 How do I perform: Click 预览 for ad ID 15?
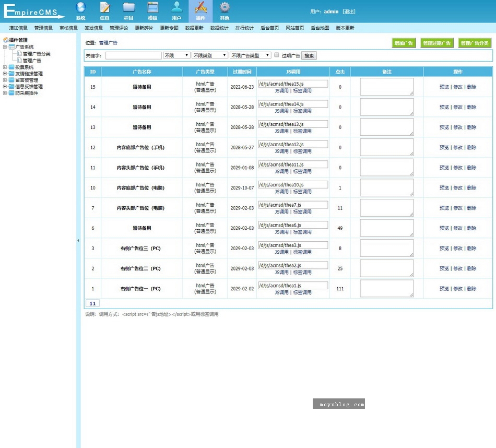(444, 87)
